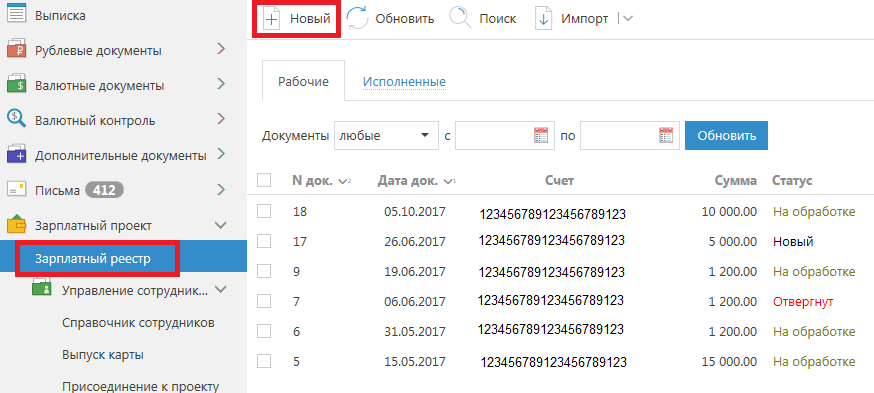This screenshot has width=874, height=393.
Task: Open the Документы 'любые' dropdown
Action: tap(386, 135)
